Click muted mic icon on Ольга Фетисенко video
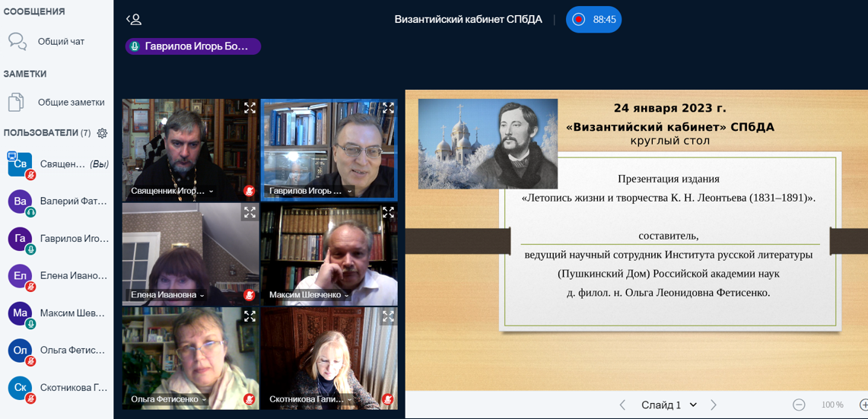Image resolution: width=868 pixels, height=419 pixels. pyautogui.click(x=249, y=399)
